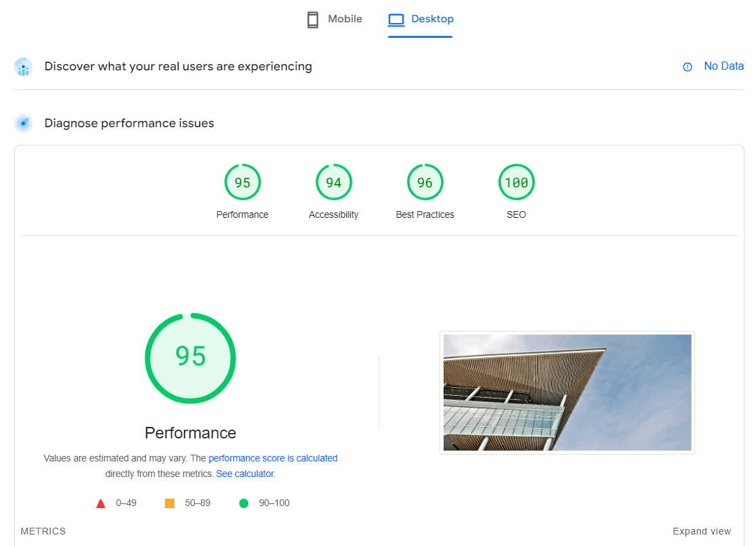Screen dimensions: 756x546
Task: Select the Best Practices score gauge 96
Action: 425,183
